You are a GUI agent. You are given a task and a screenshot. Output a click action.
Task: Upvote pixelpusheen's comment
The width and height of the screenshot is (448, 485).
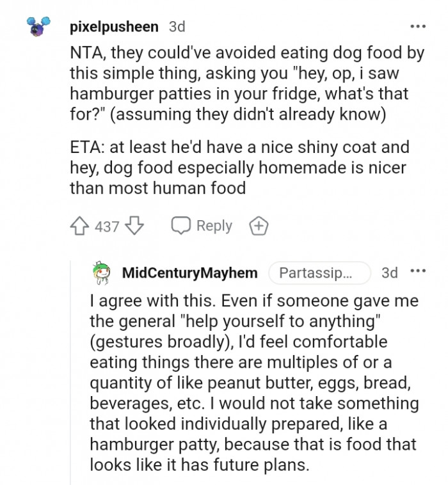pyautogui.click(x=80, y=227)
